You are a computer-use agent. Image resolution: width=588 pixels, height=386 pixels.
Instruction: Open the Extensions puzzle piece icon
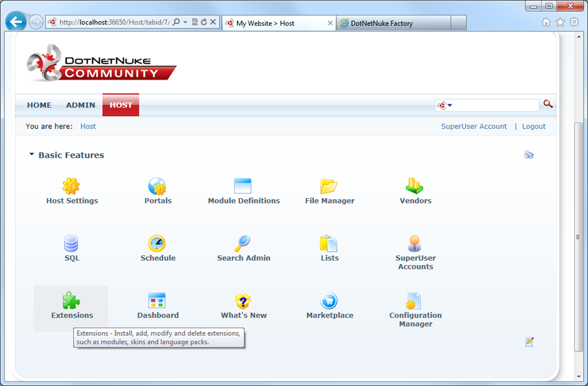[x=71, y=300]
